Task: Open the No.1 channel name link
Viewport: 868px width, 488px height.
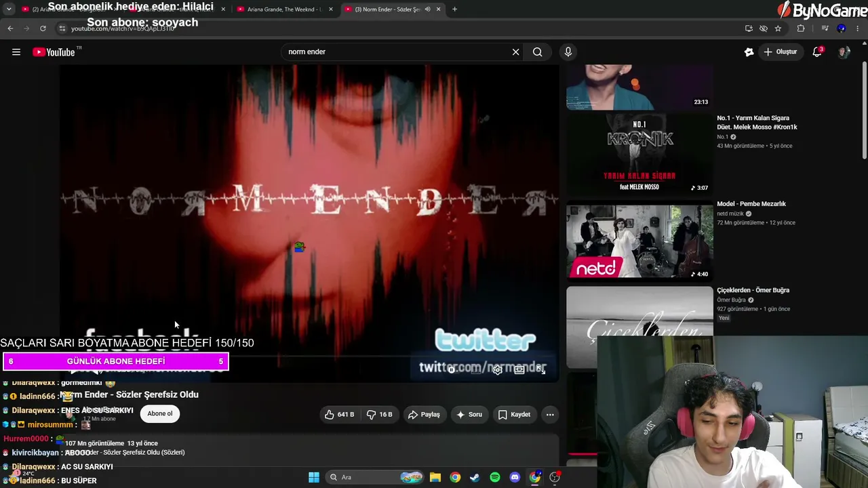Action: click(722, 137)
